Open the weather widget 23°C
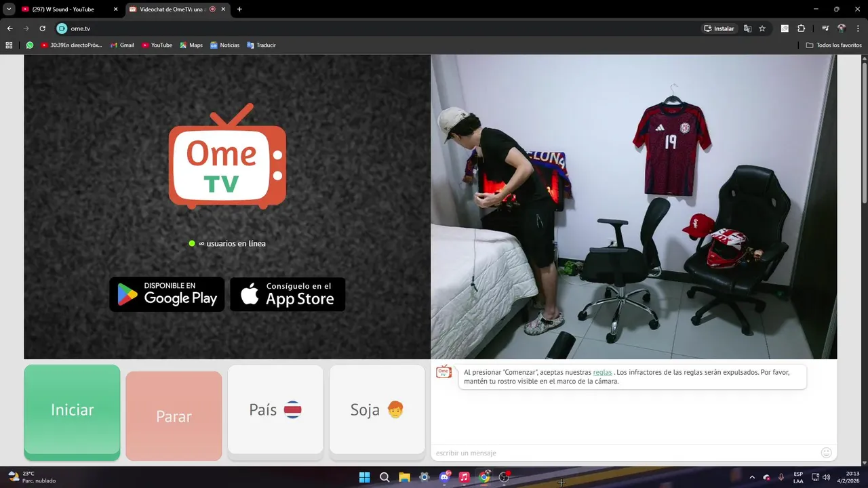This screenshot has height=488, width=868. click(32, 477)
